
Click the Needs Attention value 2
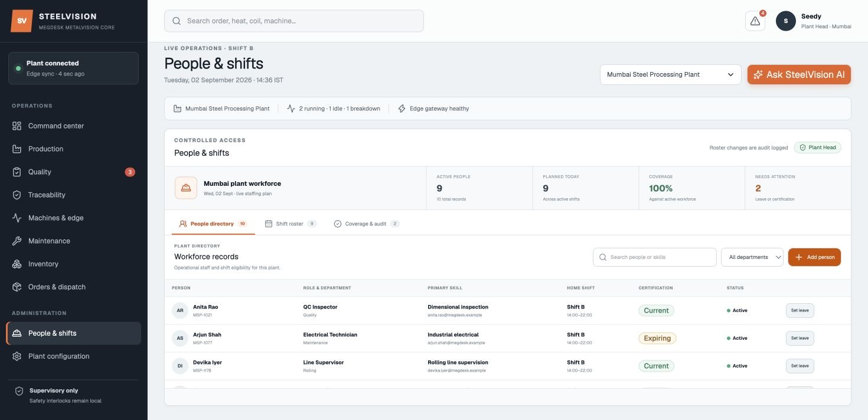click(x=758, y=188)
